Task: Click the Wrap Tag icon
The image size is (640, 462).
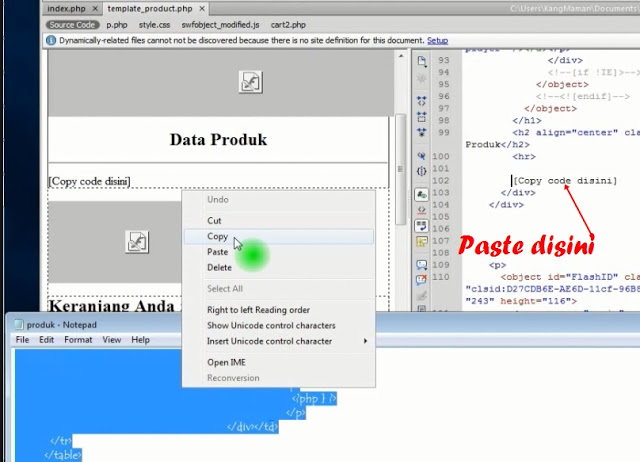Action: pyautogui.click(x=422, y=295)
